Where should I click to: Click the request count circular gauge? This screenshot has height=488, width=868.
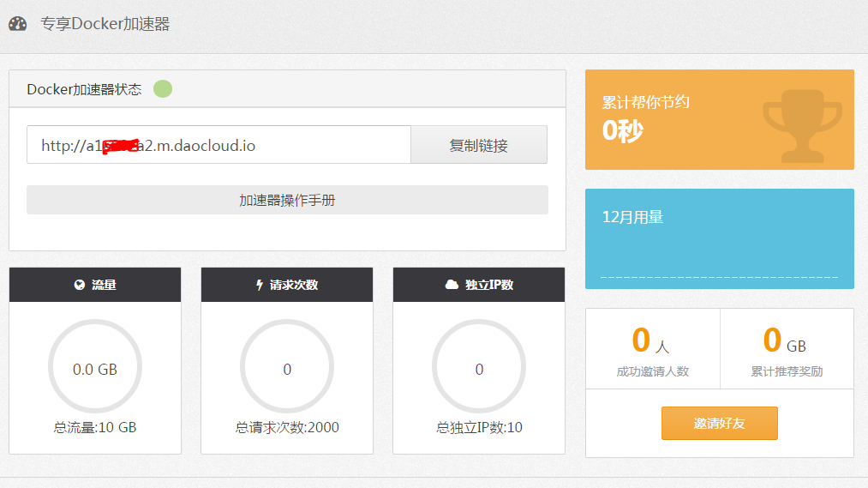287,370
